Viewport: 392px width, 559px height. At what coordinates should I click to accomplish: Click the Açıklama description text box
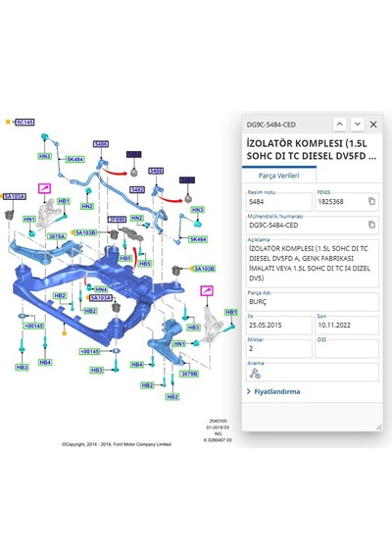313,264
